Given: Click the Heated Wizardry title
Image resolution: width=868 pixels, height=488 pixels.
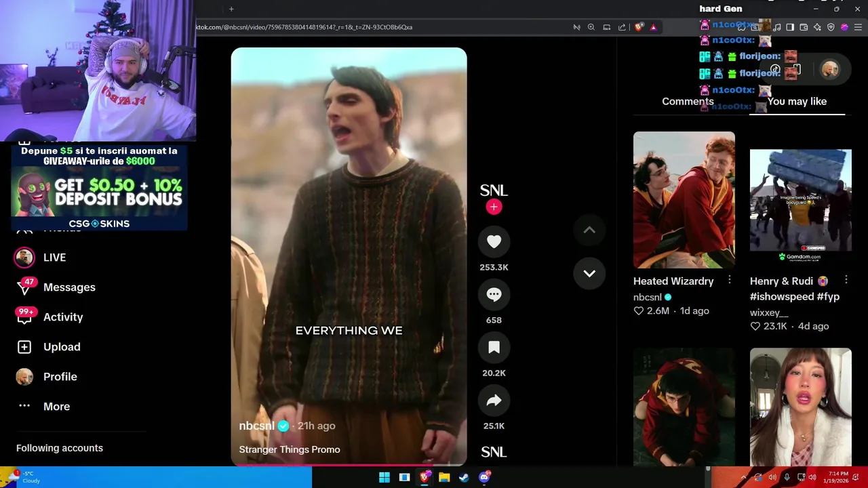Looking at the screenshot, I should click(x=673, y=281).
